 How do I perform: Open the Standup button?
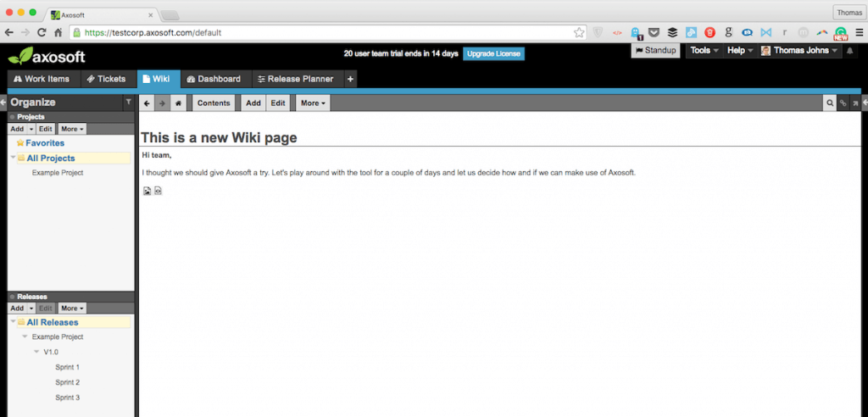point(656,50)
